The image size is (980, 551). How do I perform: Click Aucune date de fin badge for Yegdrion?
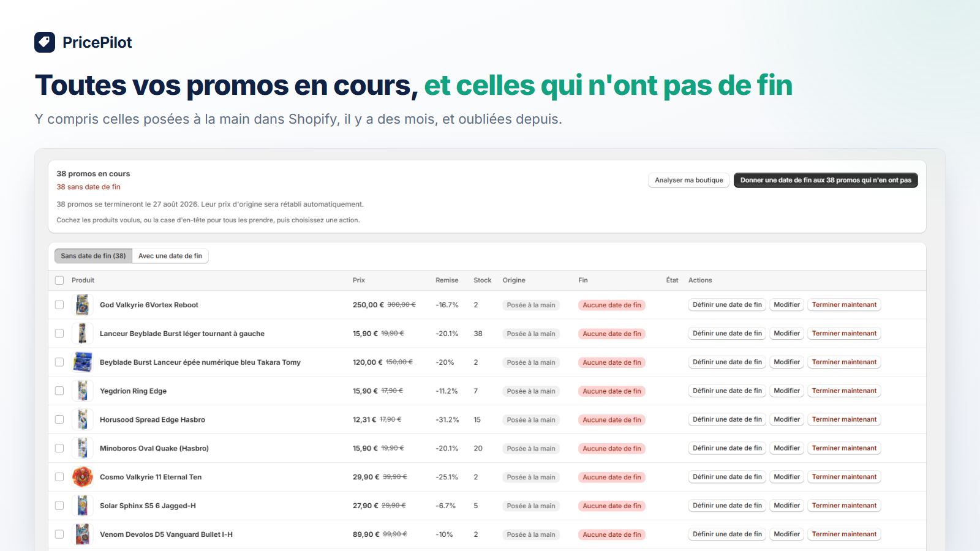pos(612,391)
